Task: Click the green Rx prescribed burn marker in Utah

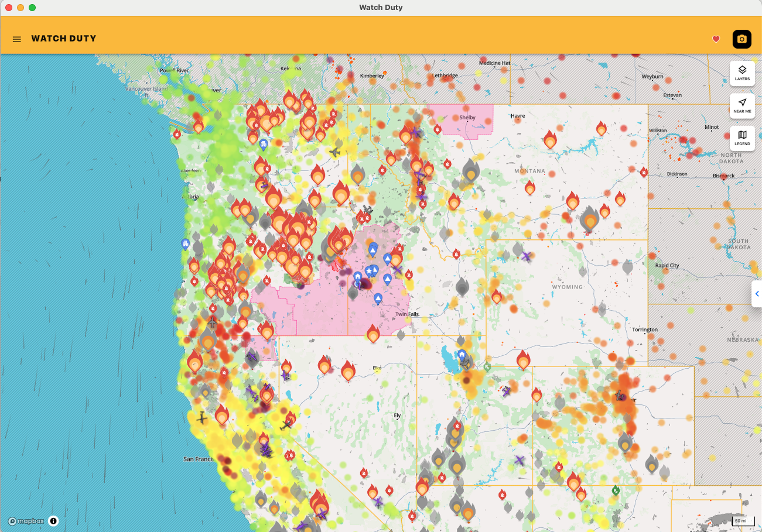Action: pyautogui.click(x=487, y=367)
